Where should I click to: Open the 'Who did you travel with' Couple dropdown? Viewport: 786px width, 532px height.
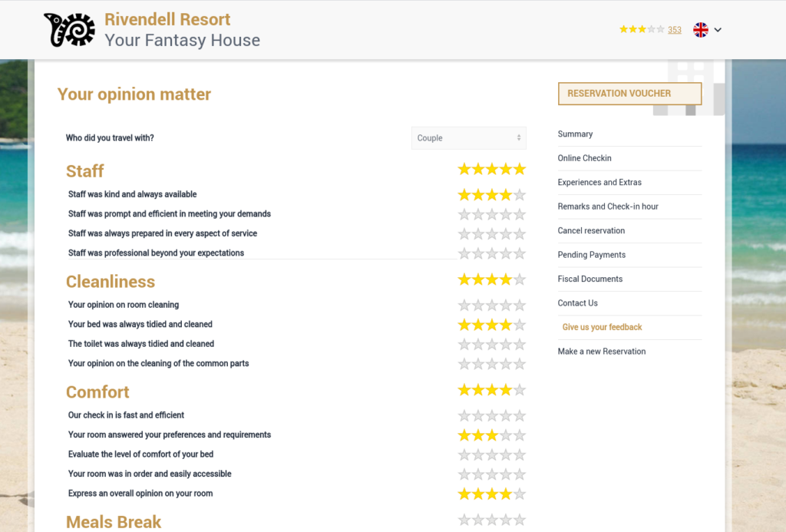(x=469, y=138)
